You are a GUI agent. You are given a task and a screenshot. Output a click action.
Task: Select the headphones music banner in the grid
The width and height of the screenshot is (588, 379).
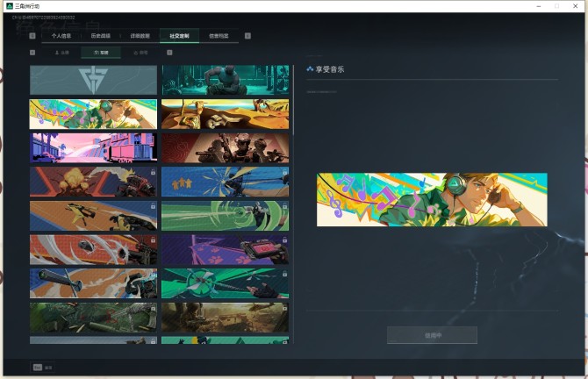tap(93, 114)
